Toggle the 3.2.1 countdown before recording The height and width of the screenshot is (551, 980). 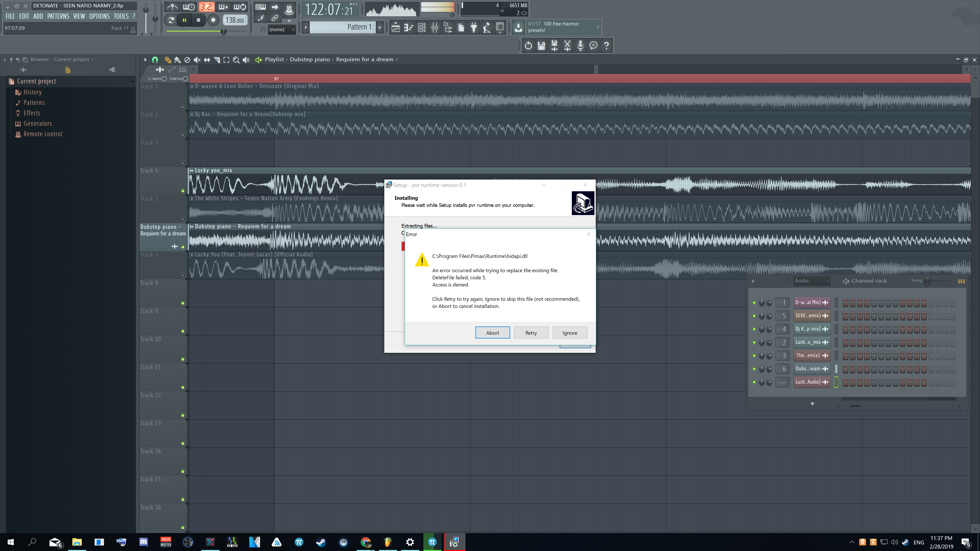coord(206,7)
